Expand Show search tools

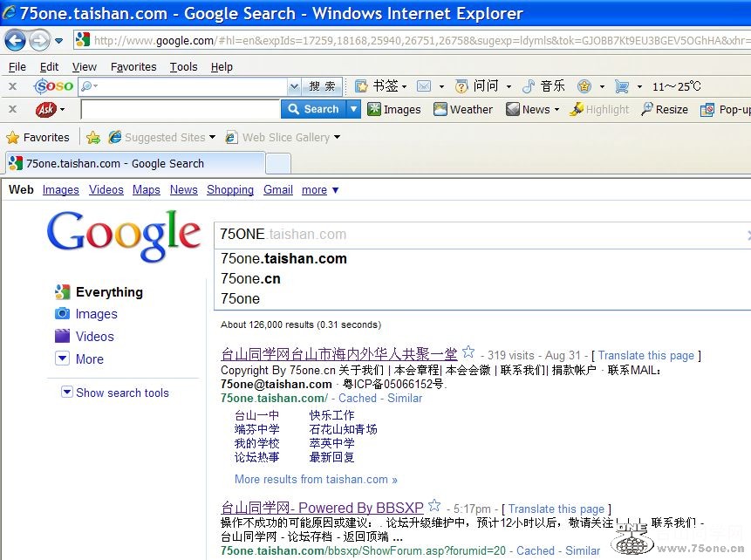click(x=114, y=393)
